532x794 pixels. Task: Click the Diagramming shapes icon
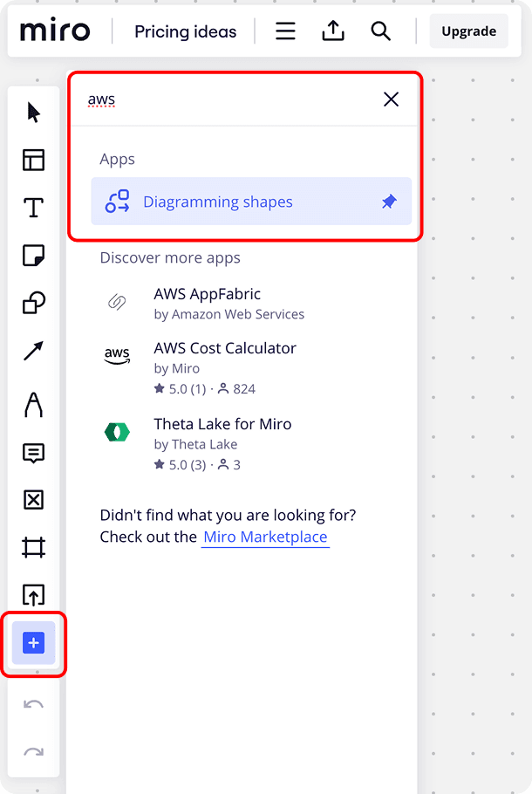point(117,202)
